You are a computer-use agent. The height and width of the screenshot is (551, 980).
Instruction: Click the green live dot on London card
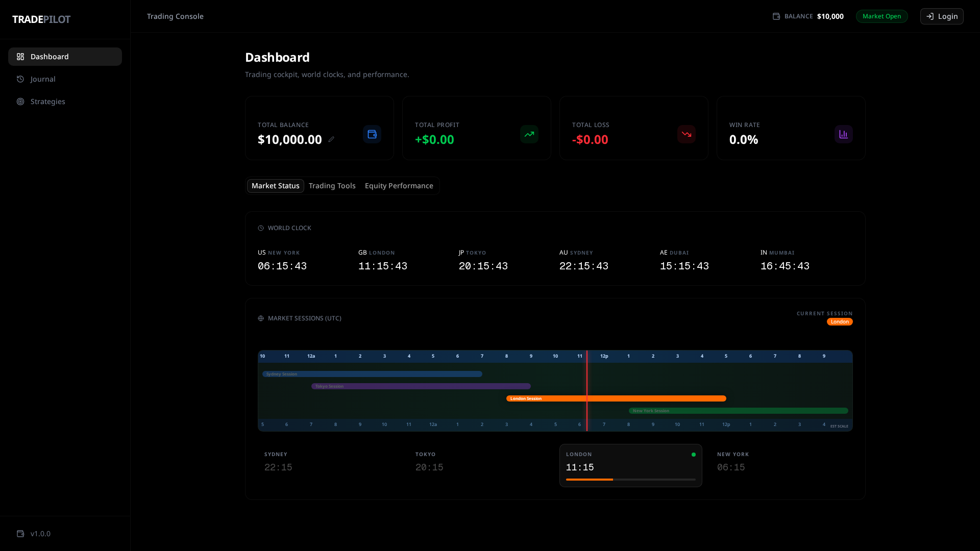(694, 454)
